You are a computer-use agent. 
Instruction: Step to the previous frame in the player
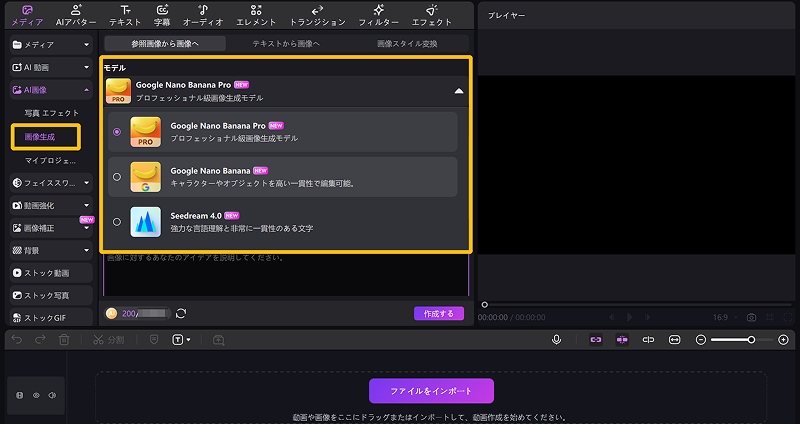click(611, 317)
